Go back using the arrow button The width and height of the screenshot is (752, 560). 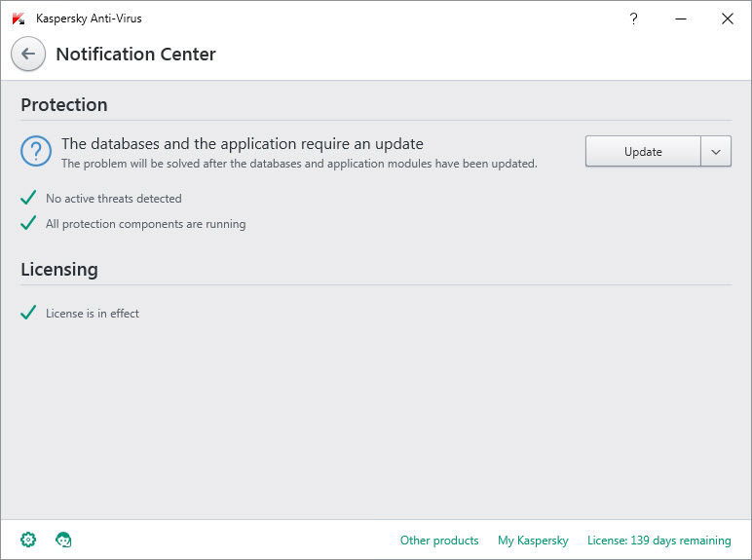coord(28,55)
